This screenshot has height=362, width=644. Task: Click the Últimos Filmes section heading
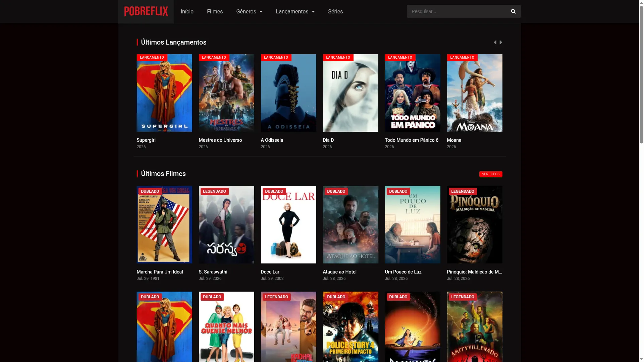[163, 174]
